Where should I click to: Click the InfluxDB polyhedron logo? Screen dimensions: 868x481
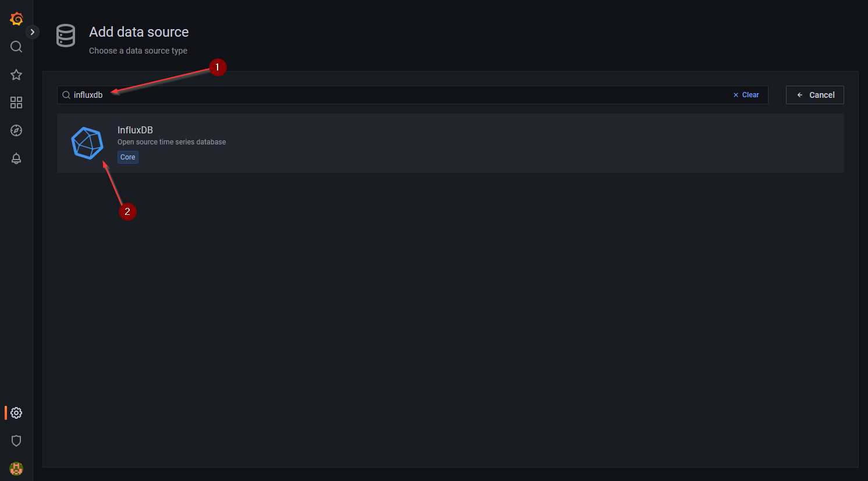87,143
